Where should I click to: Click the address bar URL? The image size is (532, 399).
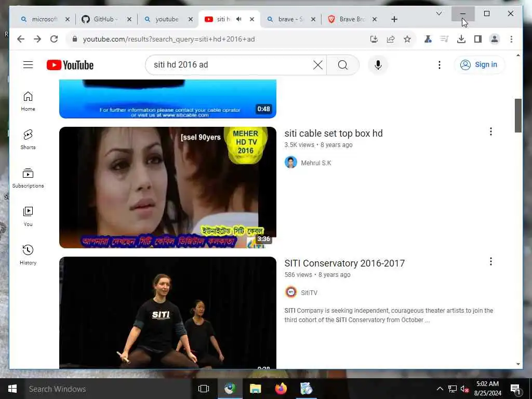pos(169,39)
